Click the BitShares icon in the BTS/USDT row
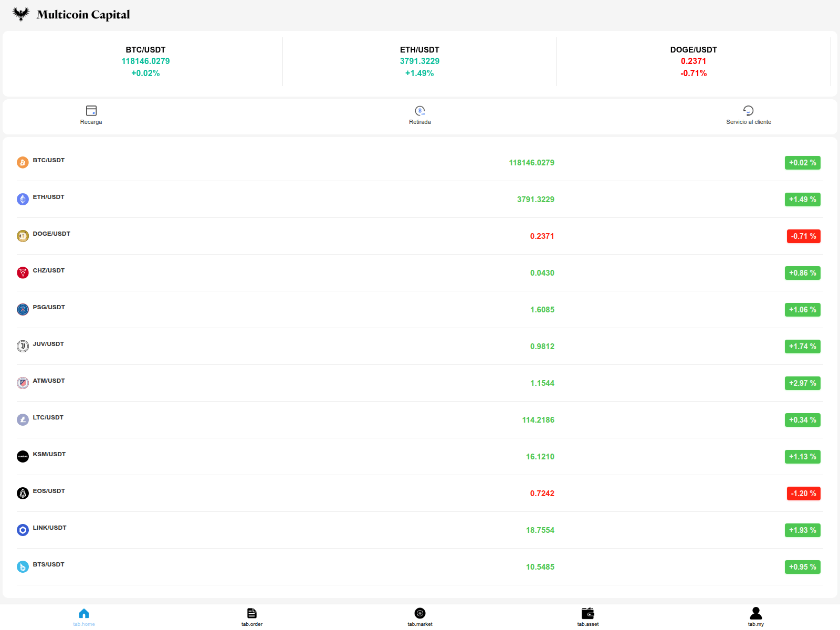This screenshot has height=630, width=840. tap(23, 567)
